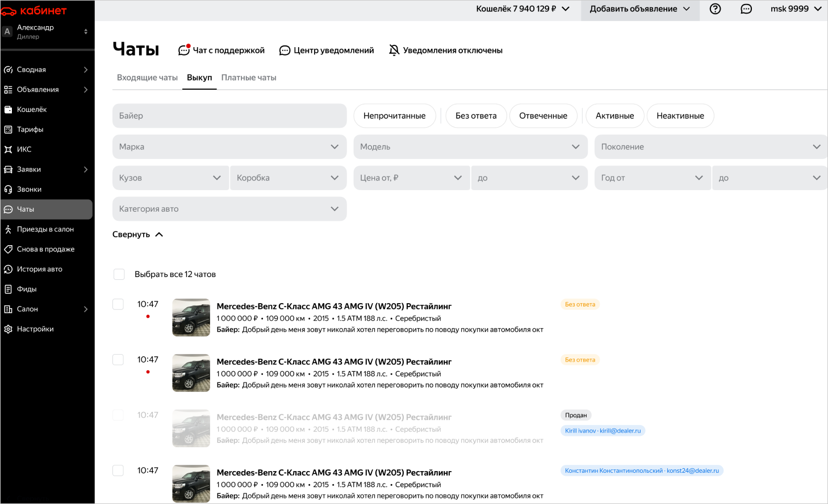Open the Платные чаты tab
The image size is (828, 504).
[x=249, y=78]
